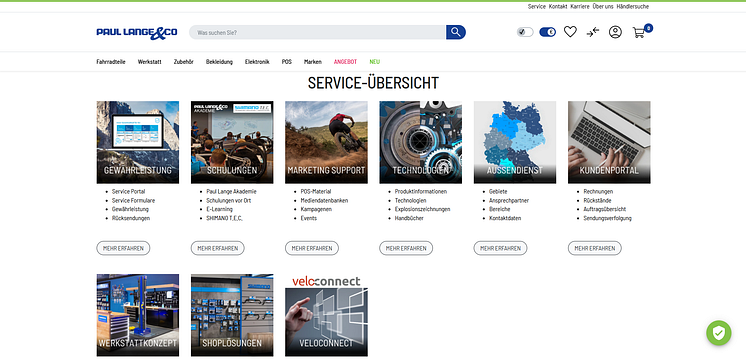Click the Kontakt link in top bar

558,7
